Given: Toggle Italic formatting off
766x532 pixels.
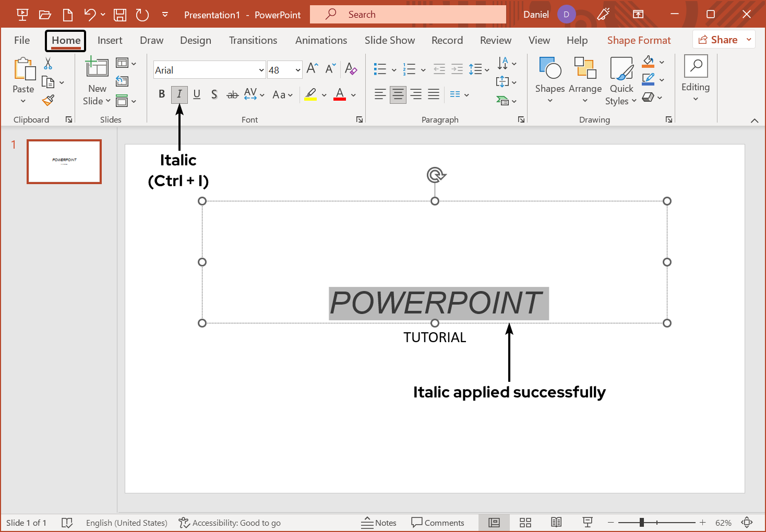Looking at the screenshot, I should (179, 94).
